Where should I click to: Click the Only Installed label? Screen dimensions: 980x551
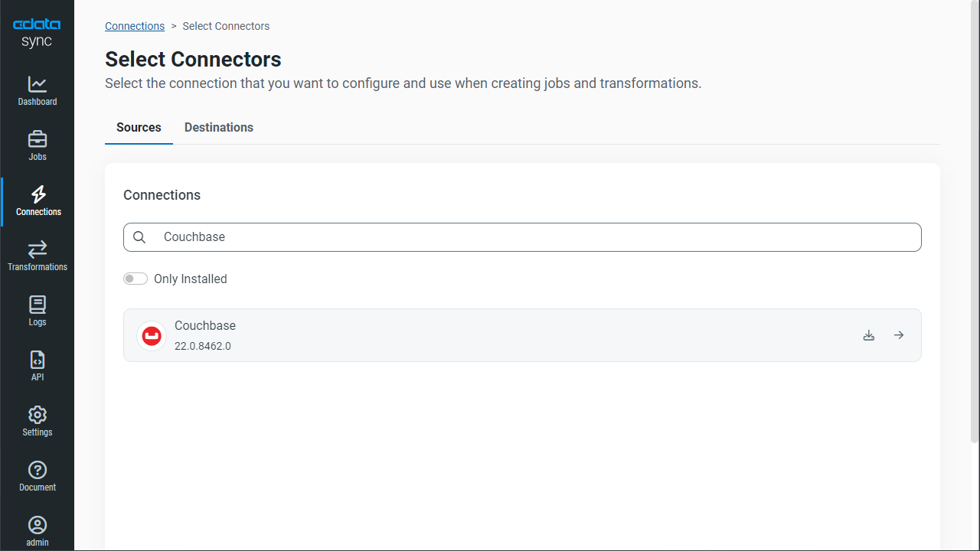point(191,279)
